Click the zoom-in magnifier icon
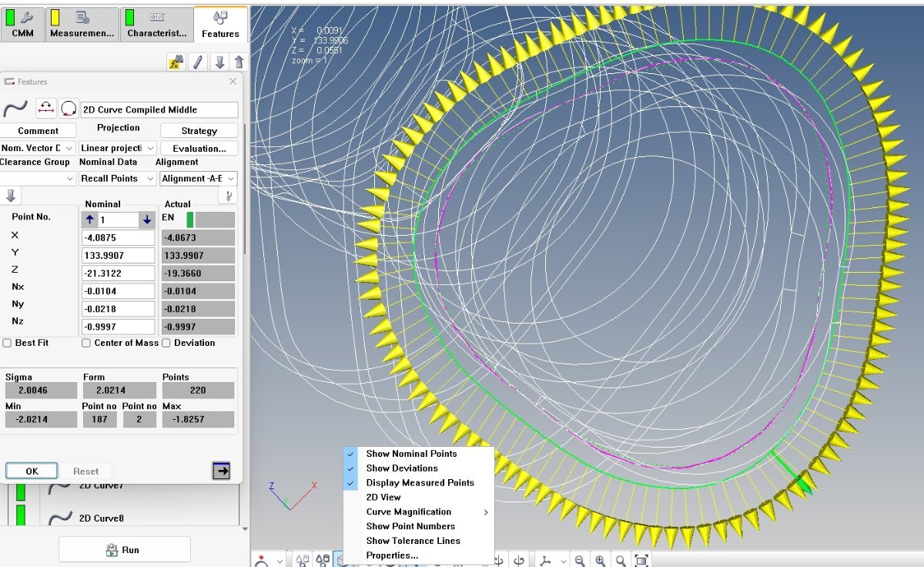This screenshot has height=567, width=924. click(600, 560)
